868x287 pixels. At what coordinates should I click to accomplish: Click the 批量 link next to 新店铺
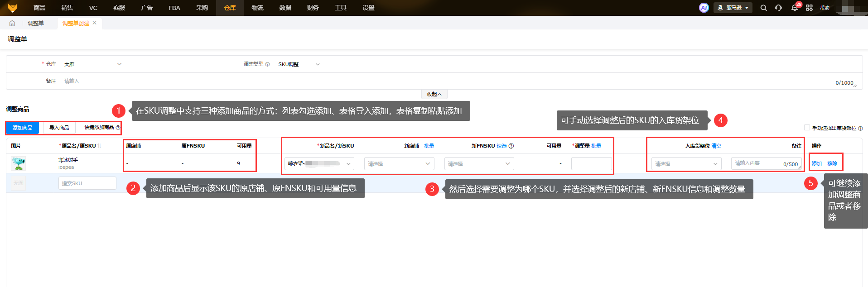429,146
